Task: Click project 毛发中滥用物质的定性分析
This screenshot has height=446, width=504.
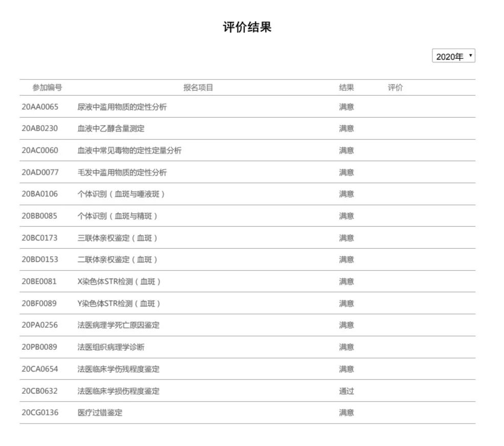Action: coord(122,173)
